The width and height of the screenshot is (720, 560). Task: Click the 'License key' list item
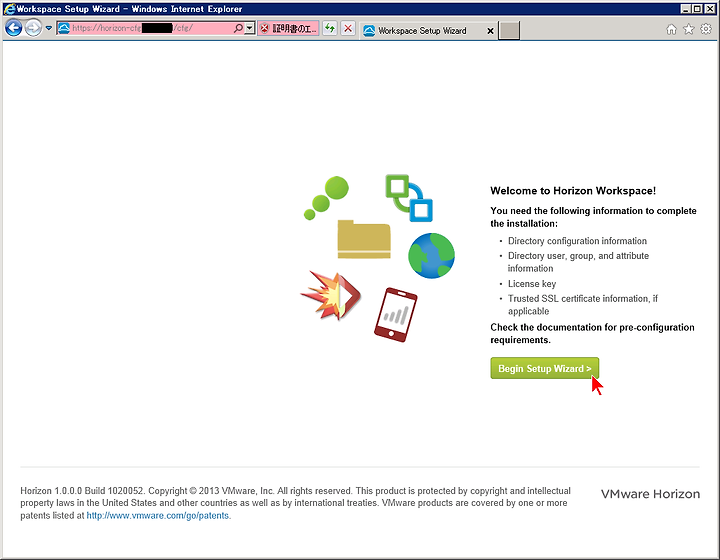(x=532, y=284)
